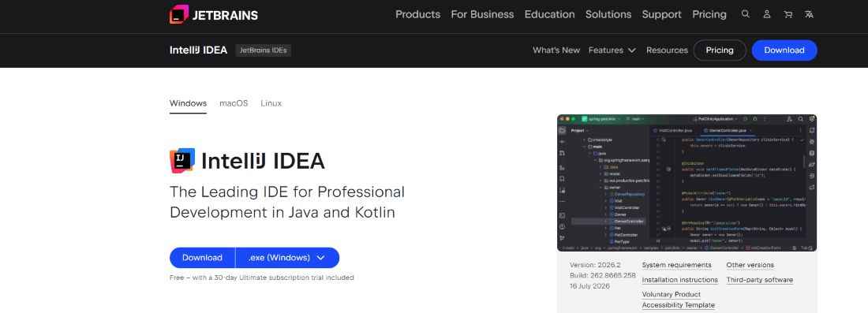The width and height of the screenshot is (868, 313).
Task: Click the IDE screenshot preview image
Action: (687, 183)
